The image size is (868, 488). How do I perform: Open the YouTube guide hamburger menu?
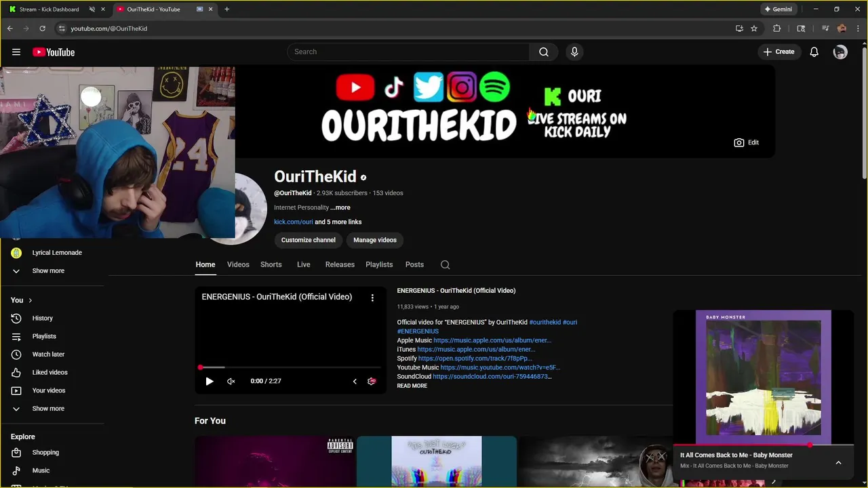click(16, 52)
